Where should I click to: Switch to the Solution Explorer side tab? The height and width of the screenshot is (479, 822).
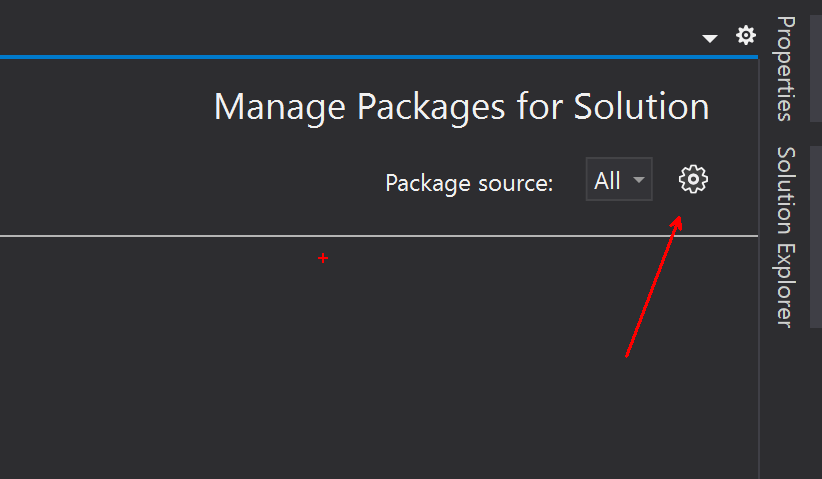[x=786, y=237]
